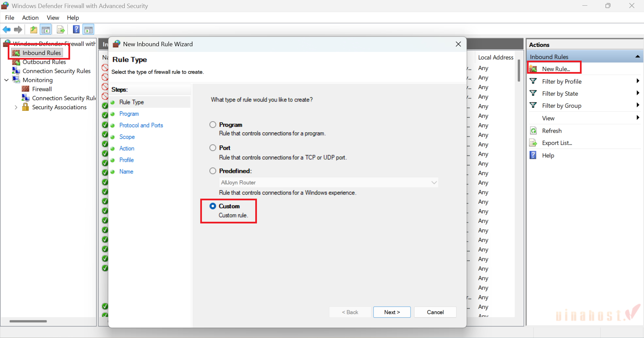
Task: Collapse the Monitoring tree node
Action: click(6, 80)
